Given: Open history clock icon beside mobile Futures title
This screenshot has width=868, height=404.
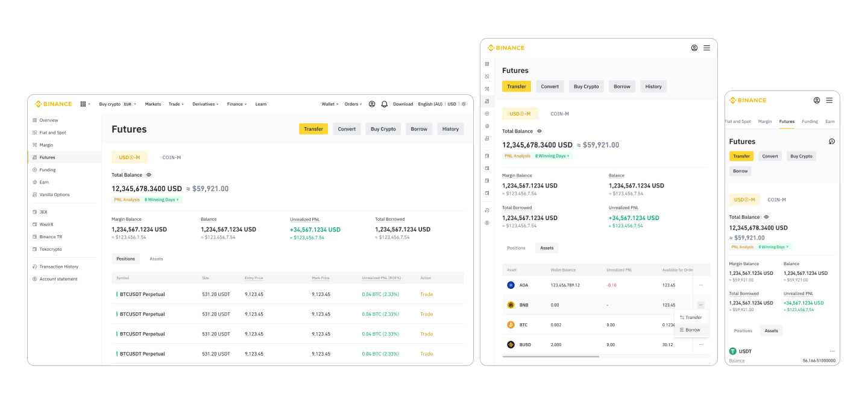Looking at the screenshot, I should [x=832, y=141].
